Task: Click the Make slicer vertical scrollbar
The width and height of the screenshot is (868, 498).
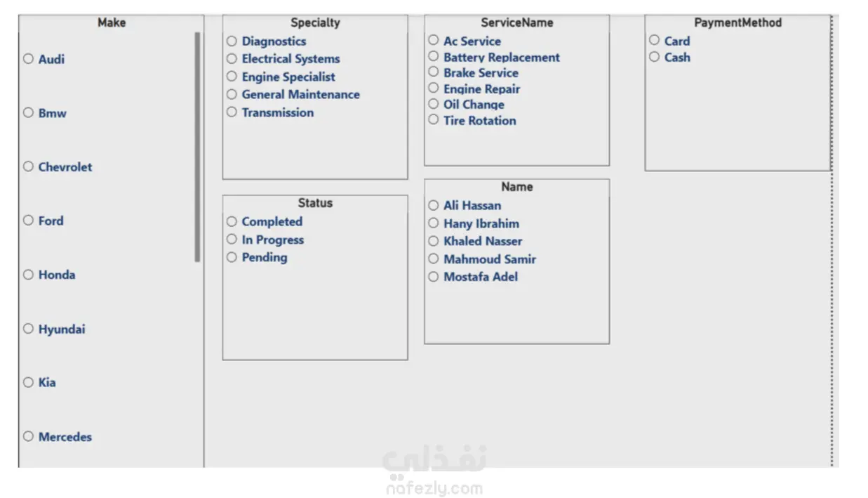Action: pyautogui.click(x=197, y=147)
